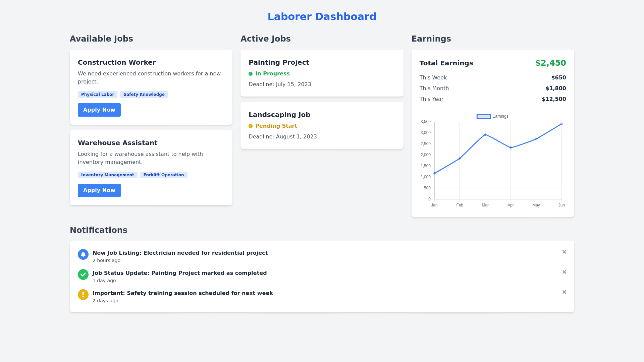The width and height of the screenshot is (644, 362).
Task: Apply now for Construction Worker job
Action: [99, 110]
